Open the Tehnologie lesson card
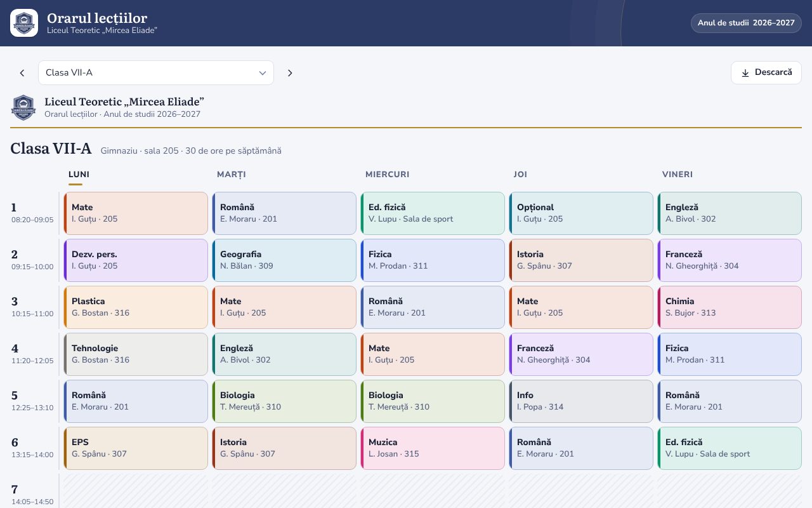Viewport: 812px width, 508px height. click(136, 354)
